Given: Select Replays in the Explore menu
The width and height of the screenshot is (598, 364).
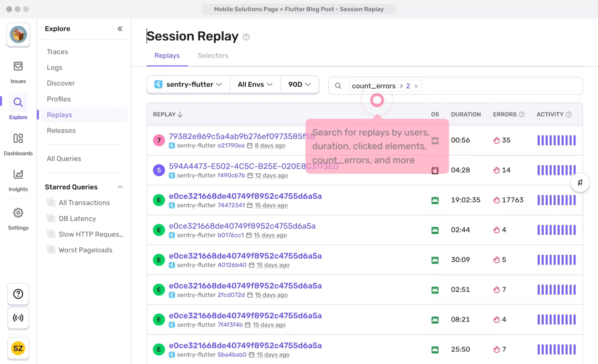Looking at the screenshot, I should point(59,114).
